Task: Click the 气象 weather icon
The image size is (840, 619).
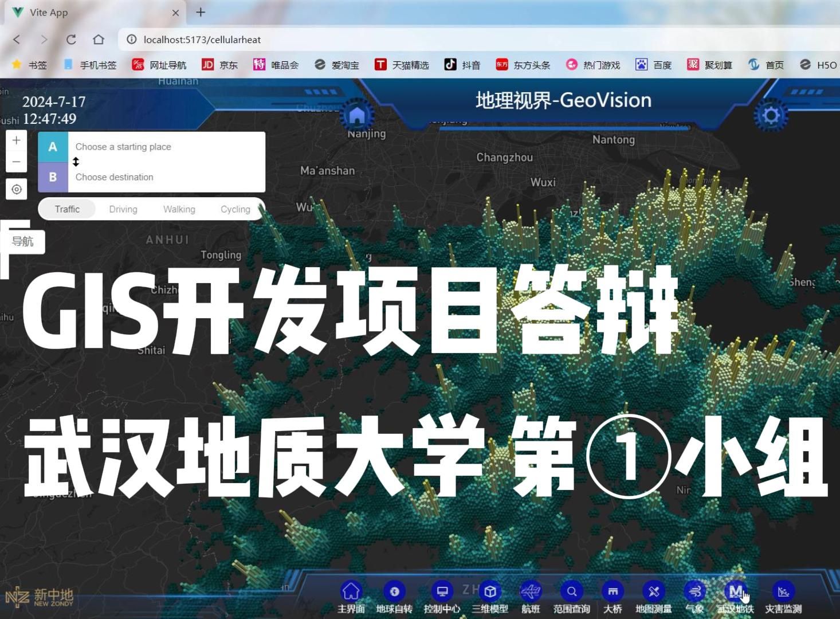Action: coord(694,591)
